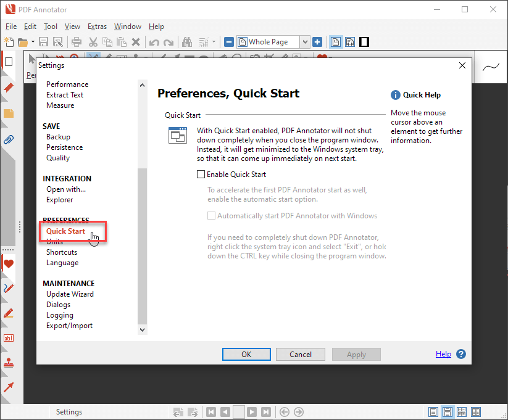Select the stamp tool in left sidebar
508x420 pixels.
tap(9, 363)
